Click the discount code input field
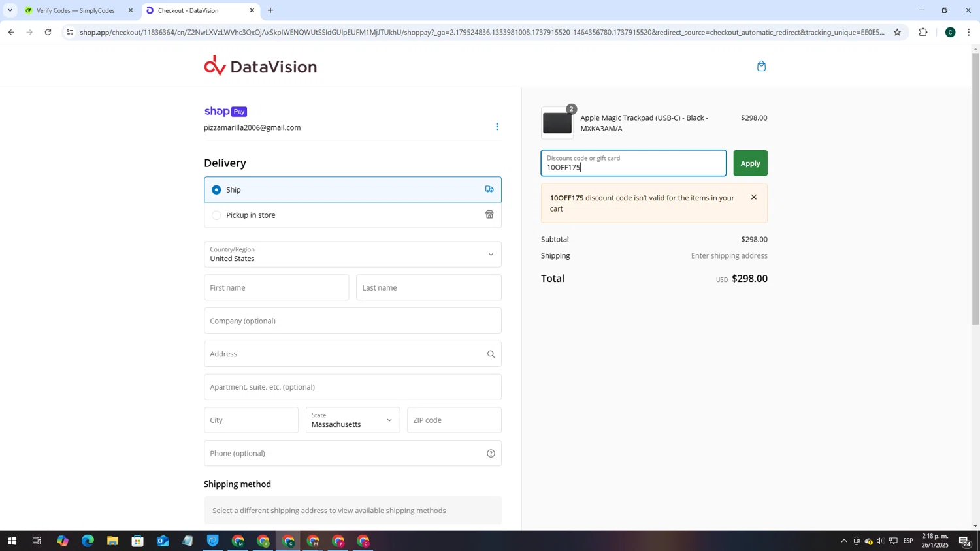 (633, 163)
